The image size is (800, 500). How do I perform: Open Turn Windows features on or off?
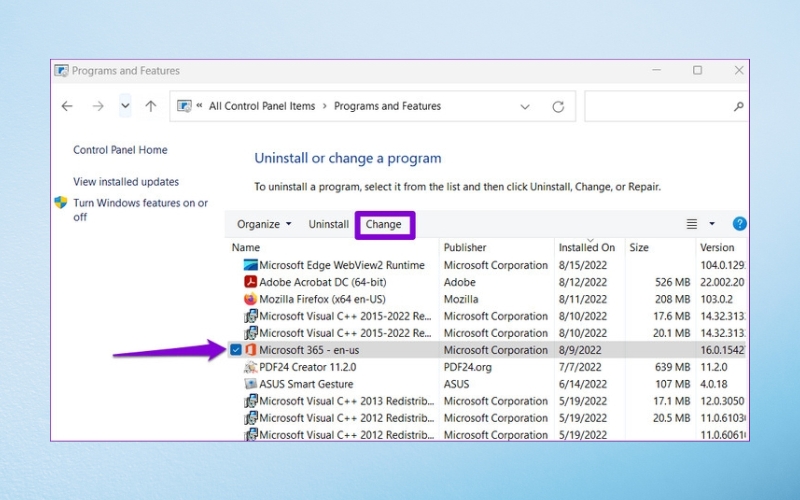coord(140,210)
